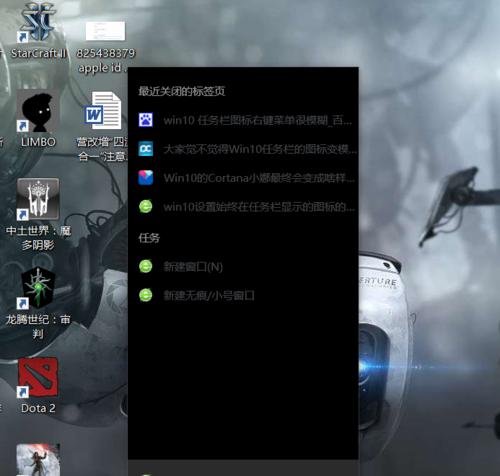Click the '最近关闭的标签页' section header
Screen dimensions: 500x476
[x=182, y=91]
